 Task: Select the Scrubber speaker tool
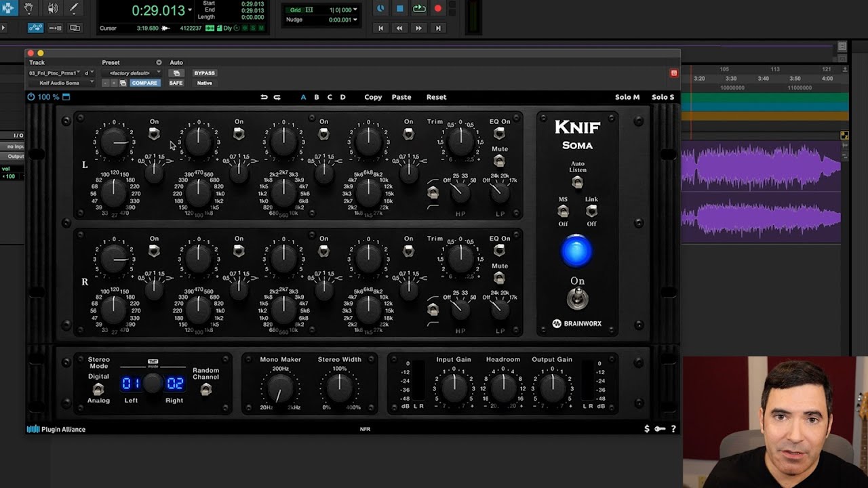[52, 8]
